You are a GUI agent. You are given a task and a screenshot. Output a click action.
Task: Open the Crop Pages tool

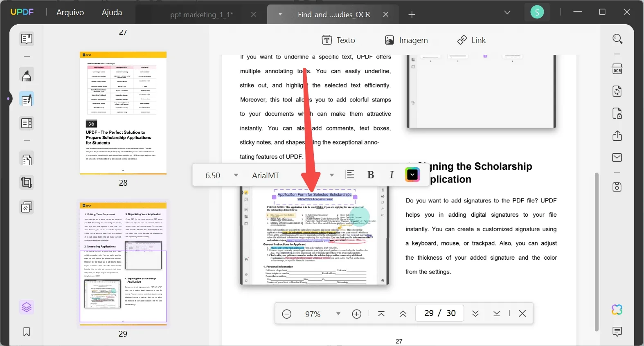click(27, 182)
